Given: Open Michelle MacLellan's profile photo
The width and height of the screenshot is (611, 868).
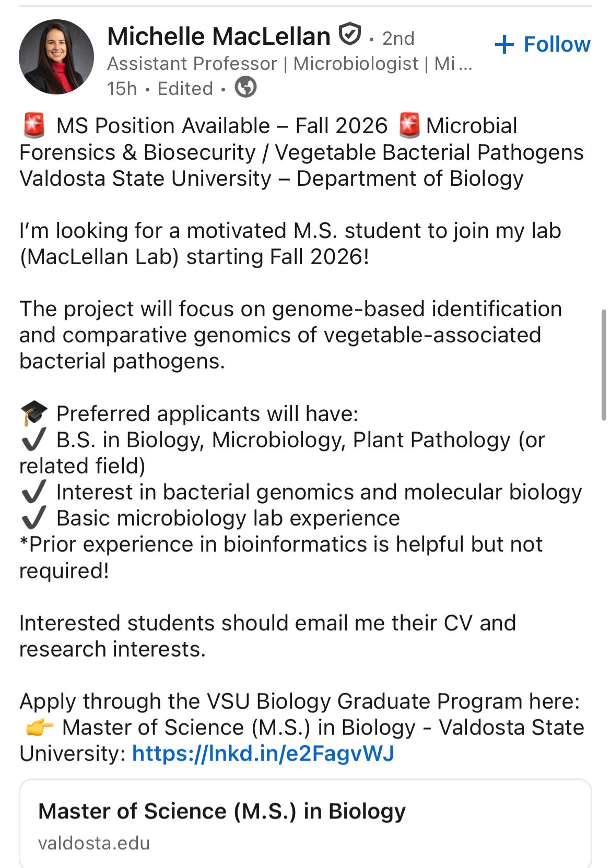Looking at the screenshot, I should pos(56,57).
